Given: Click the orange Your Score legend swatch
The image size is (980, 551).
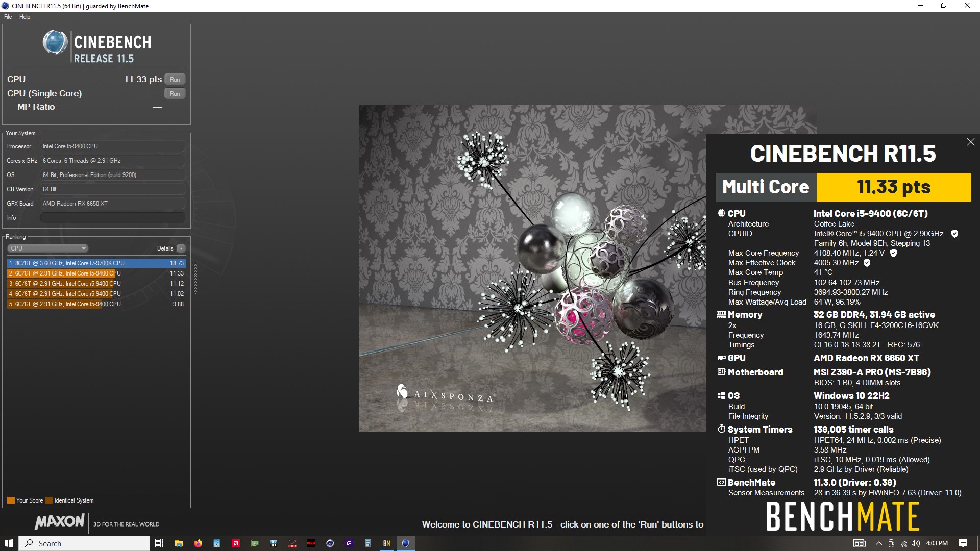Looking at the screenshot, I should click(11, 500).
